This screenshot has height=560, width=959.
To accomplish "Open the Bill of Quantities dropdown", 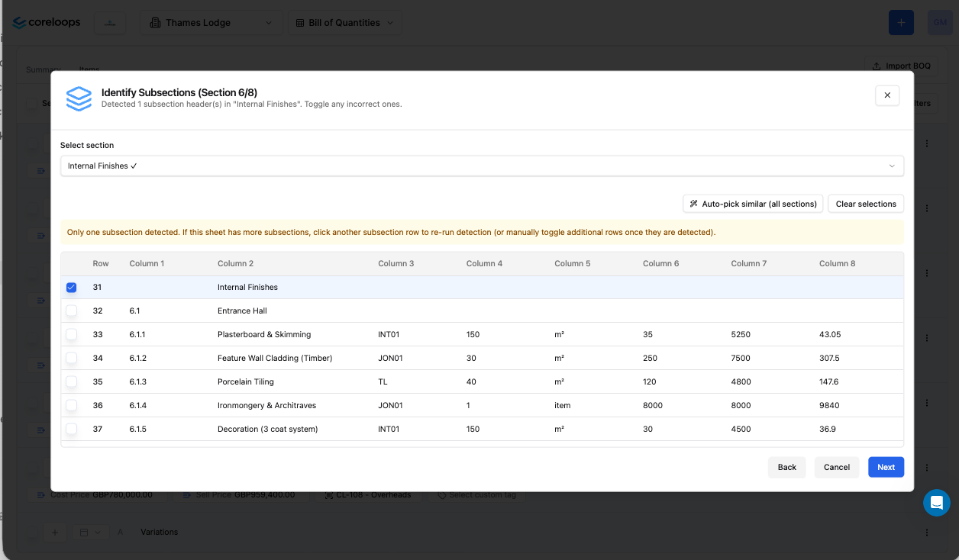I will click(x=345, y=23).
